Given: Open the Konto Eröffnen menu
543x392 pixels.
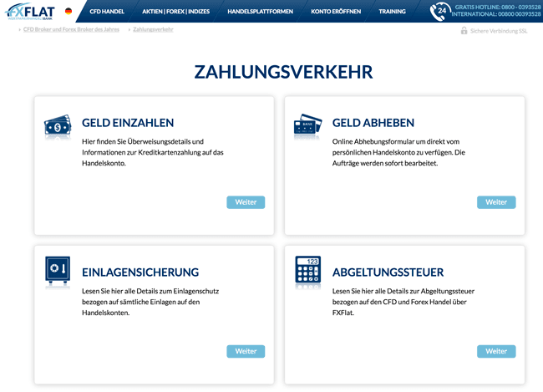Looking at the screenshot, I should pos(336,12).
